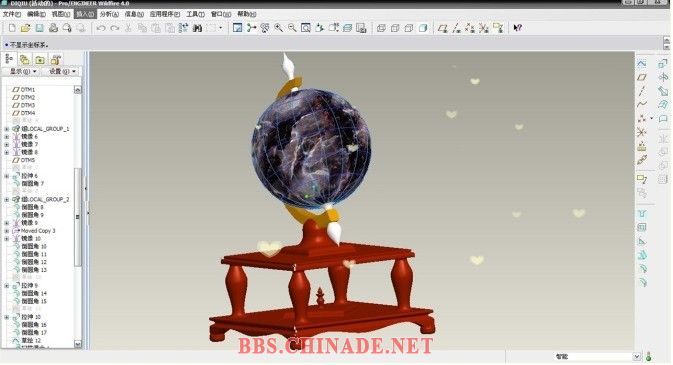Screen dimensions: 673x365
Task: Open the 文件 menu
Action: 11,14
